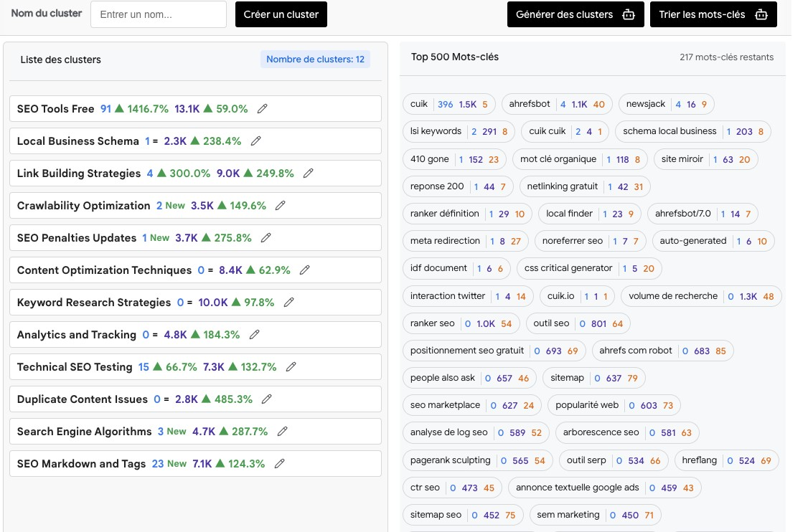Select site miroir keyword chip
The image size is (808, 532).
(x=705, y=159)
